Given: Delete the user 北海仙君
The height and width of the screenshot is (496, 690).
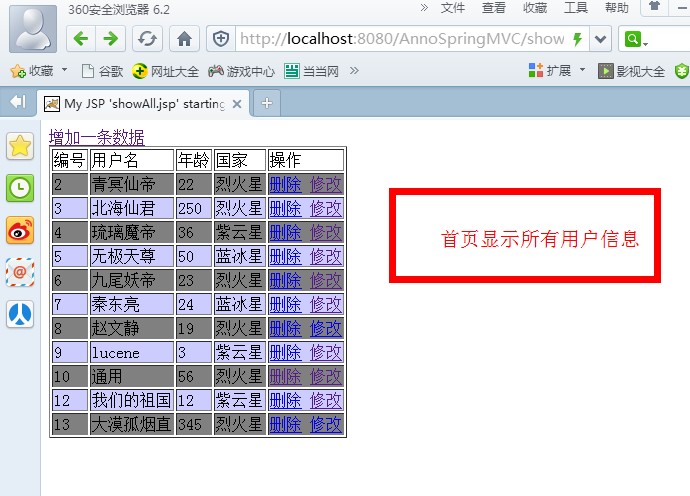Looking at the screenshot, I should 285,208.
